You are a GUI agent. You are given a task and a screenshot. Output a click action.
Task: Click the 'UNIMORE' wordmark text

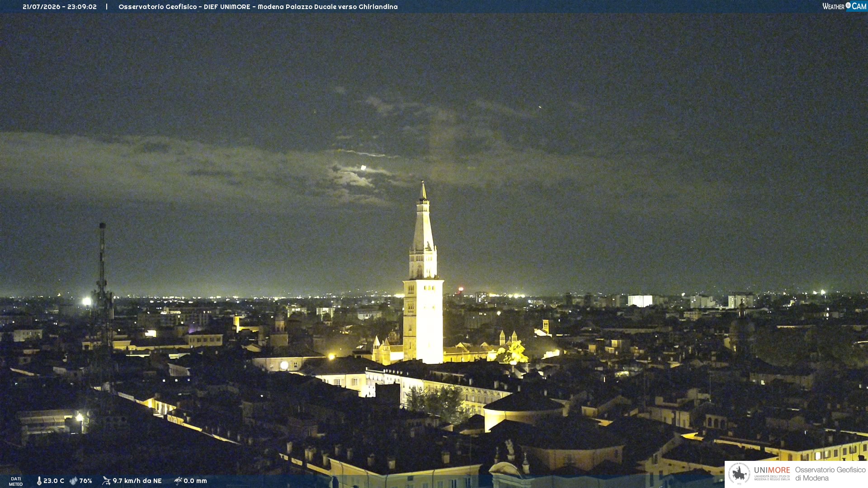(x=772, y=470)
